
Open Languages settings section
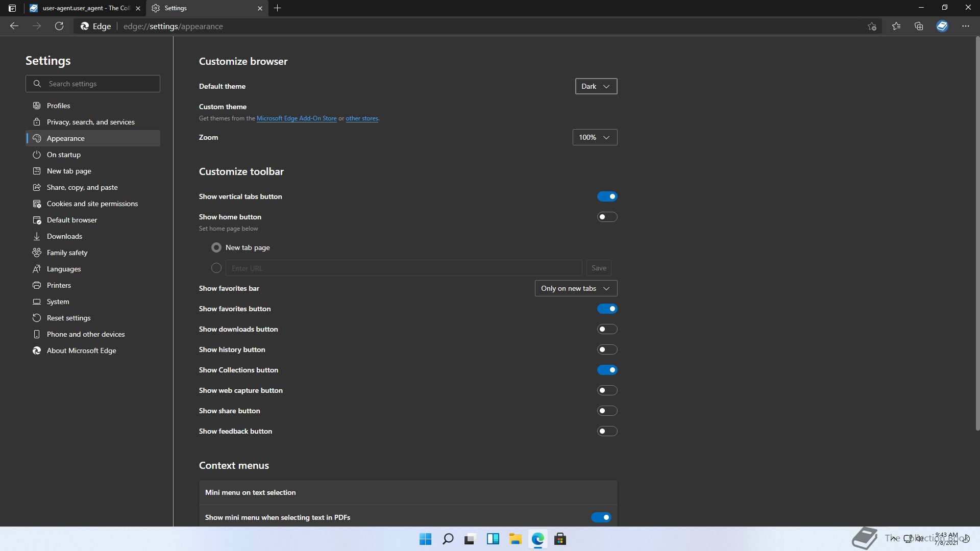(93, 269)
